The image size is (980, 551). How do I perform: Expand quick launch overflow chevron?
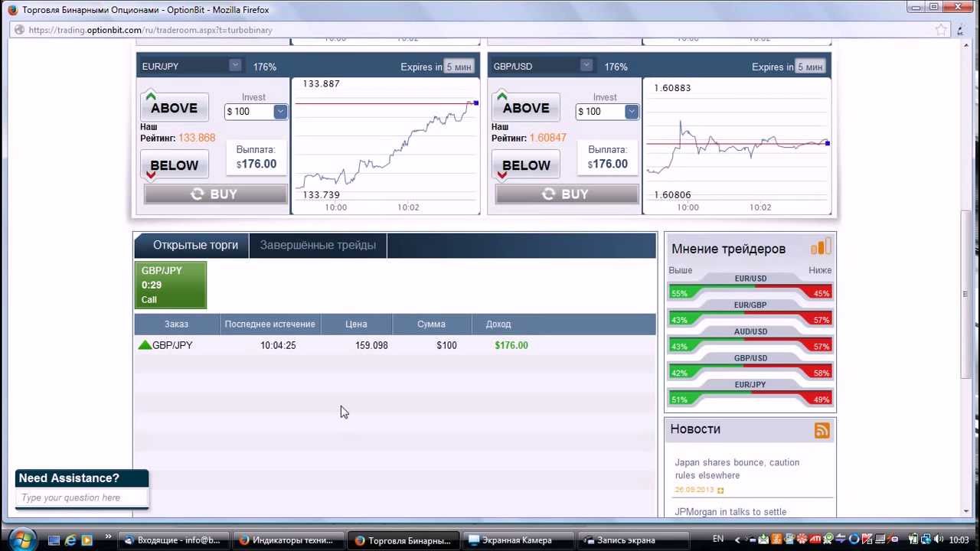pos(108,536)
